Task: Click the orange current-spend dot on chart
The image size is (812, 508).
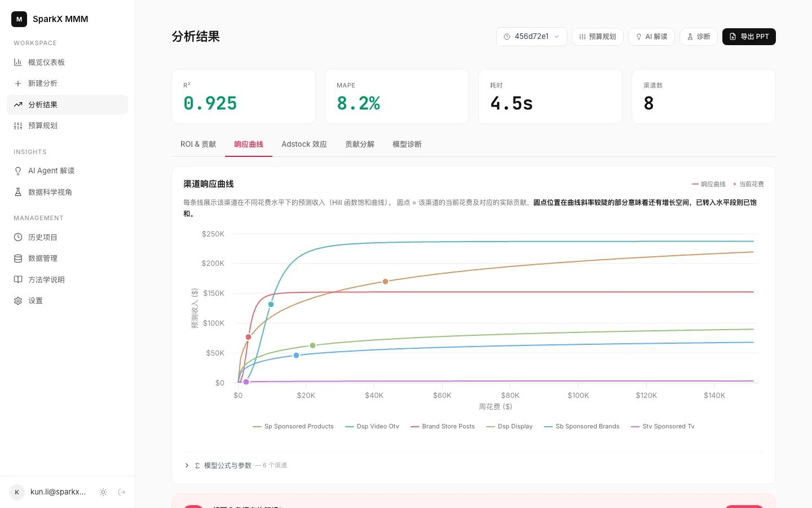Action: [386, 282]
